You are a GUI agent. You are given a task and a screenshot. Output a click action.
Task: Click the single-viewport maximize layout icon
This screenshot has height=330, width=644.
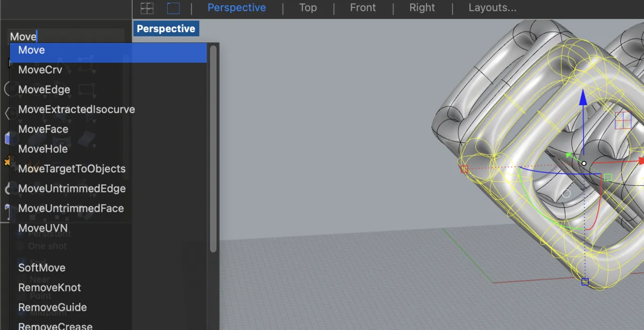tap(174, 8)
